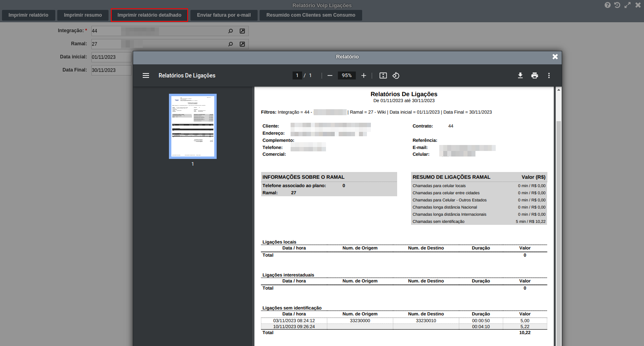
Task: Click value '5,00' in call table
Action: coord(525,321)
